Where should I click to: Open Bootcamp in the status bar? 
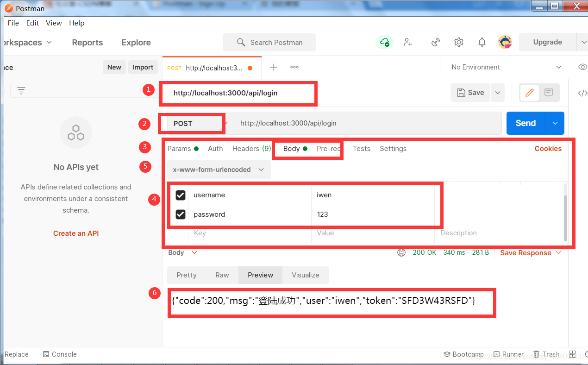pyautogui.click(x=463, y=354)
